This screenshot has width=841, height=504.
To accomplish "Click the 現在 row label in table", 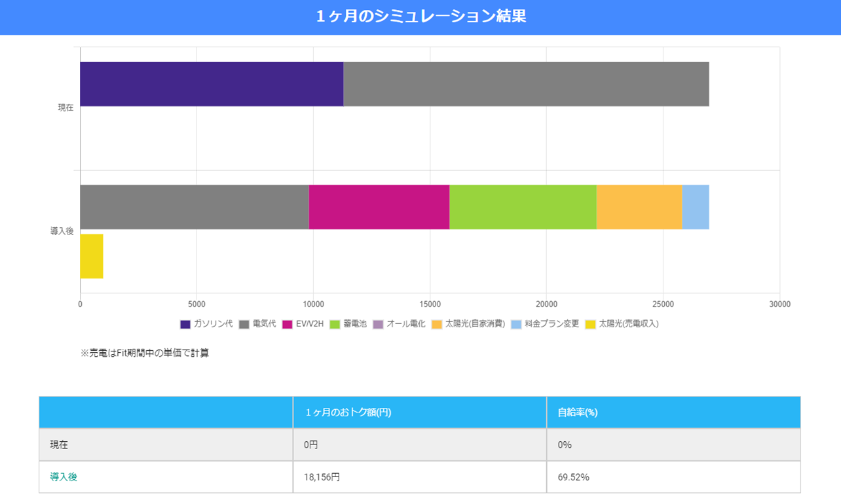I will (x=59, y=444).
